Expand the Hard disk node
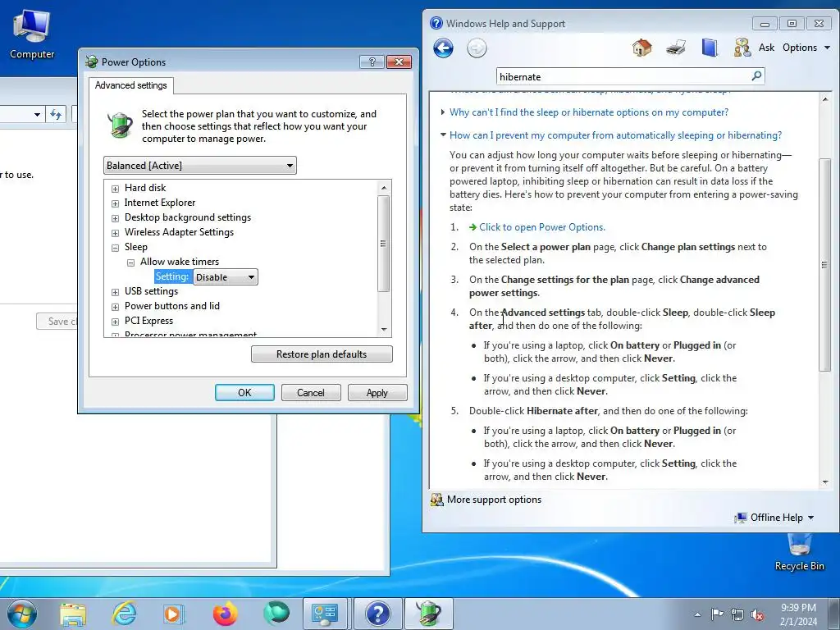 click(115, 189)
